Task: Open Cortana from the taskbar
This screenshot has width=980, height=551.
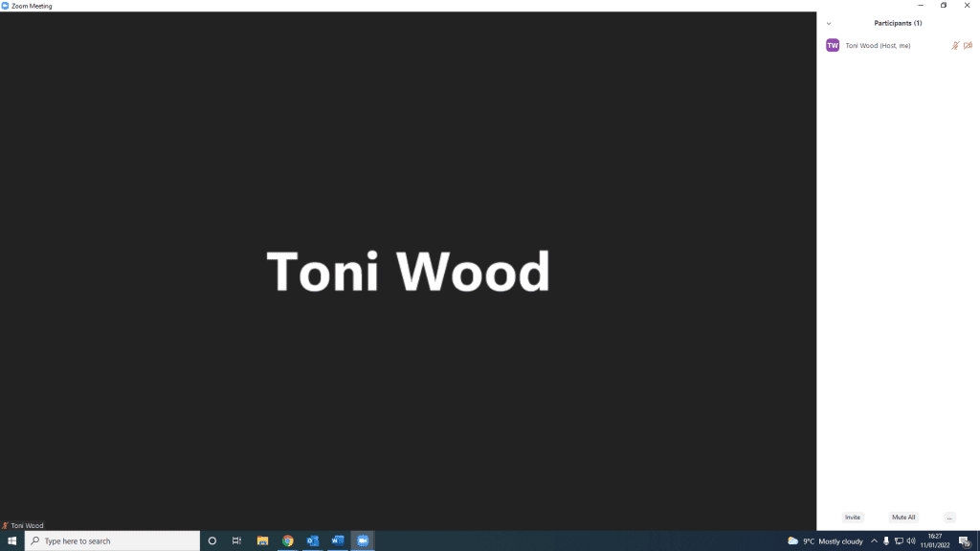Action: (x=212, y=540)
